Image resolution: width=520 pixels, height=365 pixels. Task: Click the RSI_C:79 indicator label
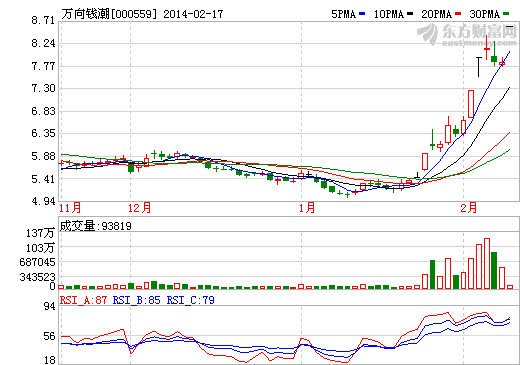click(190, 300)
